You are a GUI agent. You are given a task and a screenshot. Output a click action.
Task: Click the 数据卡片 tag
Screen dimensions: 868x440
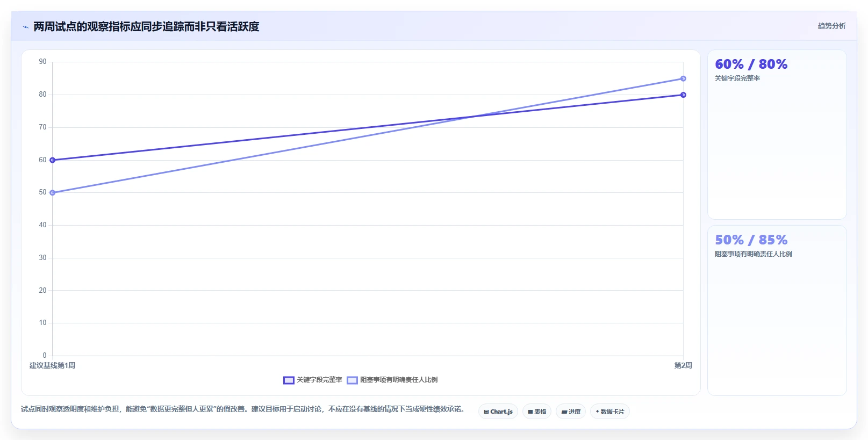610,412
